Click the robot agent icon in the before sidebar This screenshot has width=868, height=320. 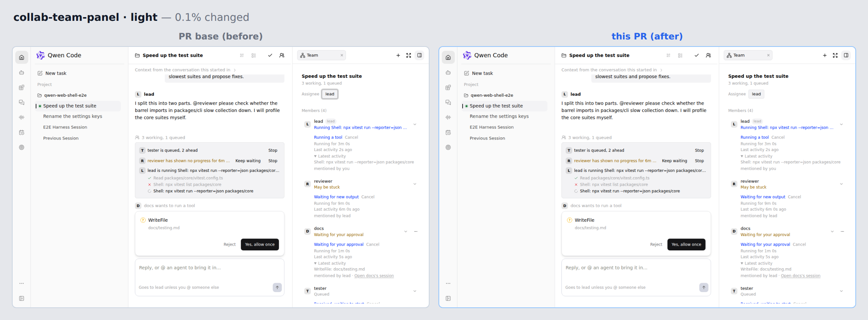[22, 73]
